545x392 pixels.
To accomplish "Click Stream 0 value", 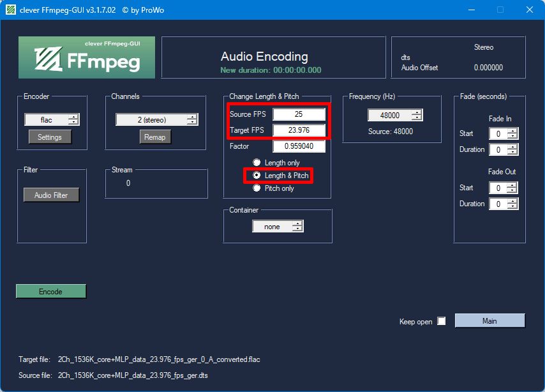I will 128,183.
